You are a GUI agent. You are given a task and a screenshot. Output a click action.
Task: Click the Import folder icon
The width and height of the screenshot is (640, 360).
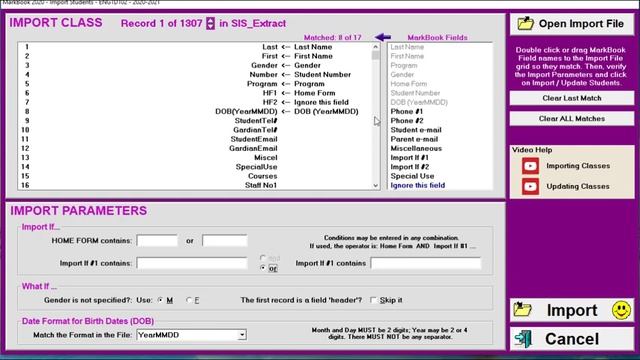coord(522,310)
